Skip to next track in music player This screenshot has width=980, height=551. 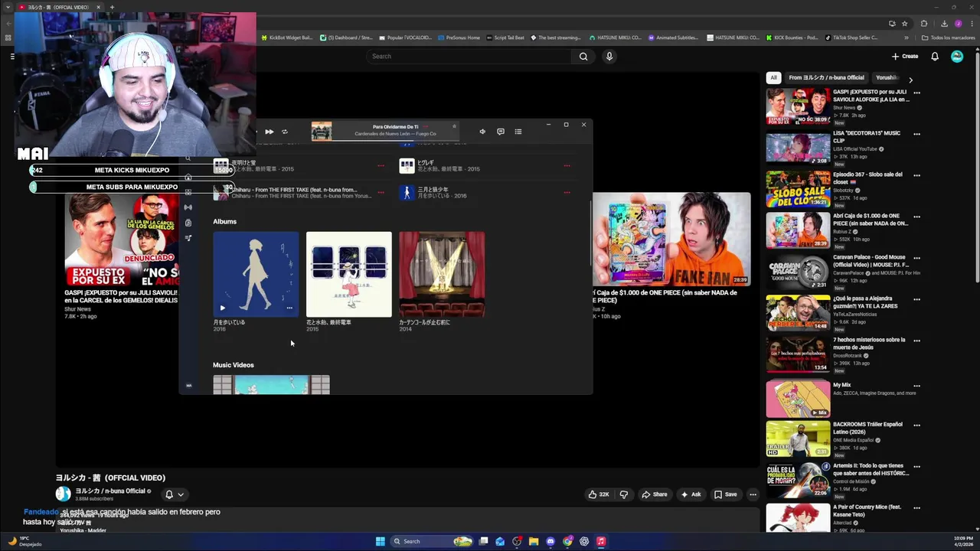coord(269,132)
